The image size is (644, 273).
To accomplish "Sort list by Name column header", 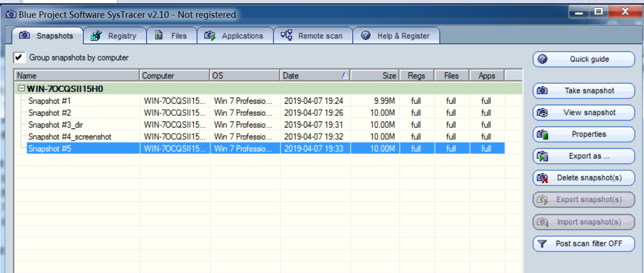I will pyautogui.click(x=77, y=76).
